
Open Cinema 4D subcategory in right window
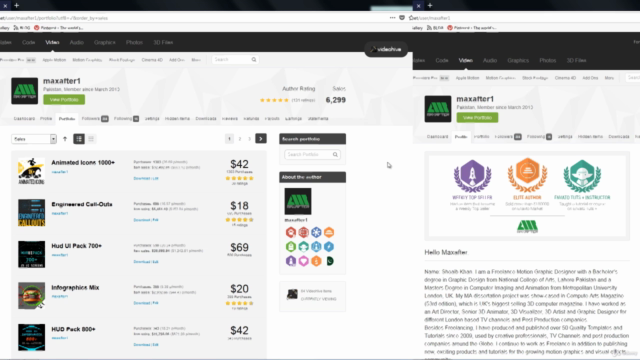click(565, 78)
